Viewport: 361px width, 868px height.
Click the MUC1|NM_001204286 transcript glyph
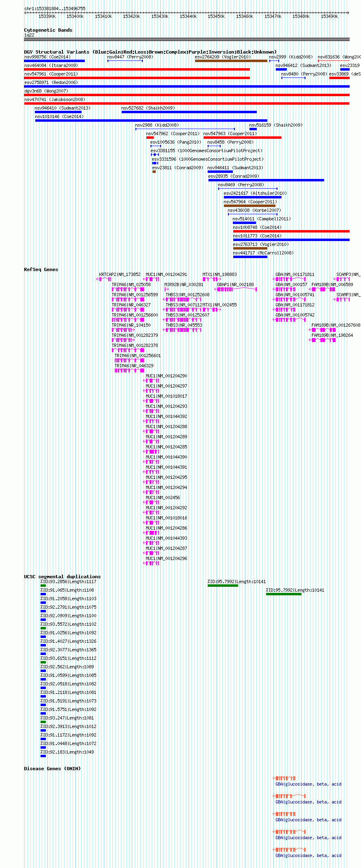tap(151, 533)
